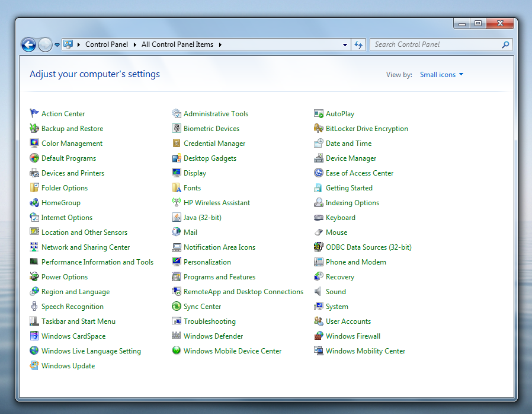Screen dimensions: 532x414
Task: Click the Sync Center green icon
Action: pyautogui.click(x=177, y=307)
